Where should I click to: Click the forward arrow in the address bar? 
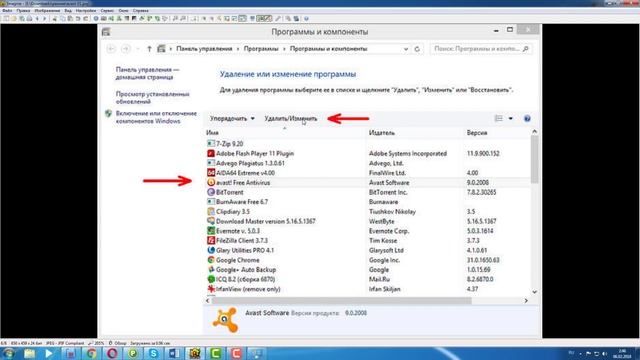click(126, 49)
